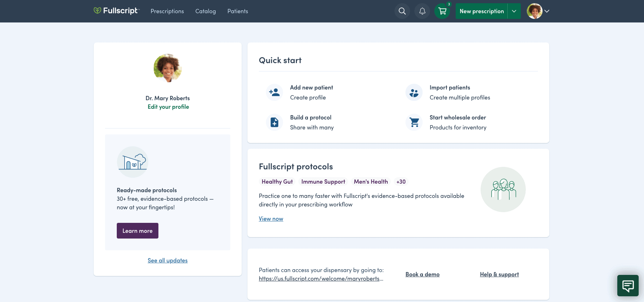Viewport: 644px width, 302px height.
Task: Select the Healthy Gut protocol tag
Action: tap(277, 181)
